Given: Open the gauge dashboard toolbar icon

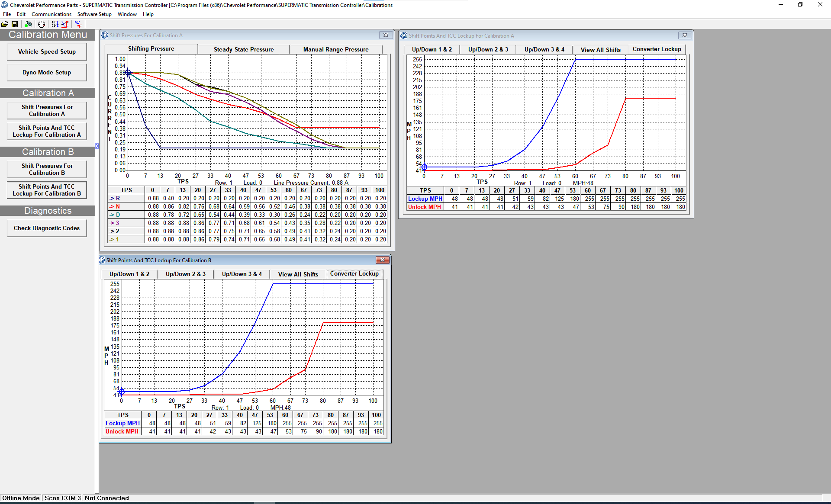Looking at the screenshot, I should pyautogui.click(x=42, y=24).
